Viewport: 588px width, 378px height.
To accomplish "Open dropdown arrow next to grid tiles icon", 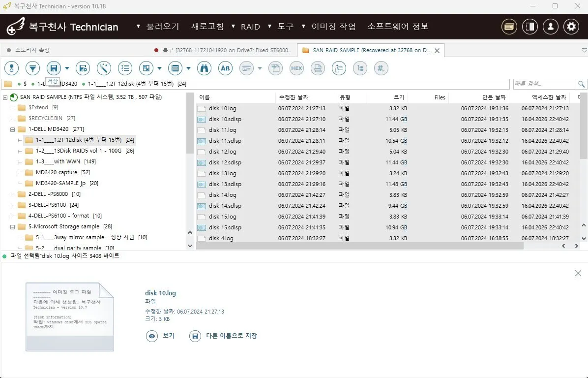I will pyautogui.click(x=159, y=68).
